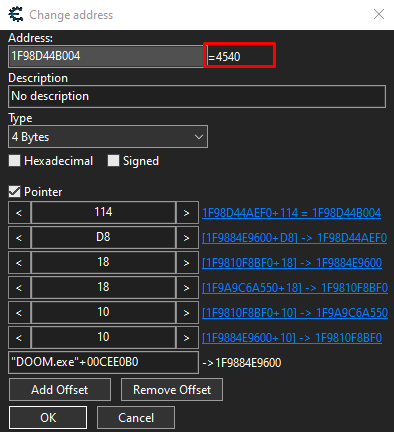The image size is (394, 432).
Task: Decrease offset in the 1F9A9C6A550+18 row
Action: 19,287
